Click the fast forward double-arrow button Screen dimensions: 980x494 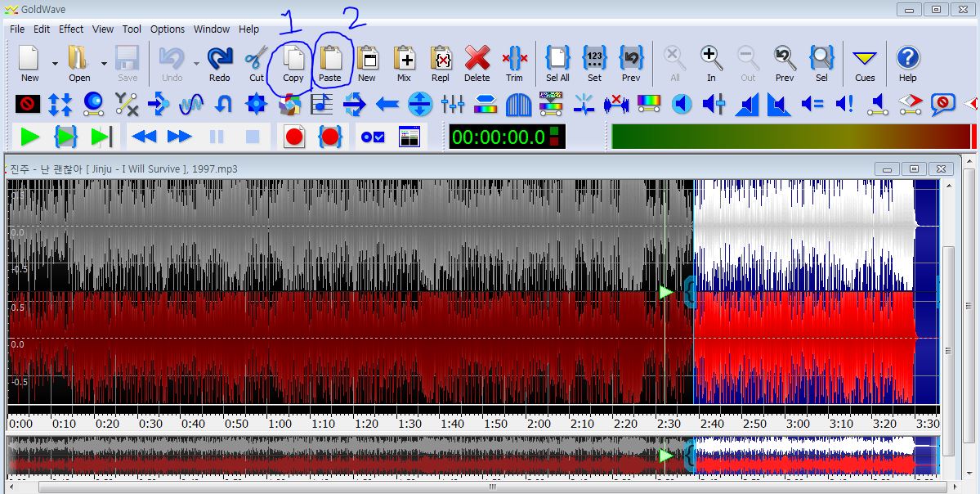(x=180, y=137)
